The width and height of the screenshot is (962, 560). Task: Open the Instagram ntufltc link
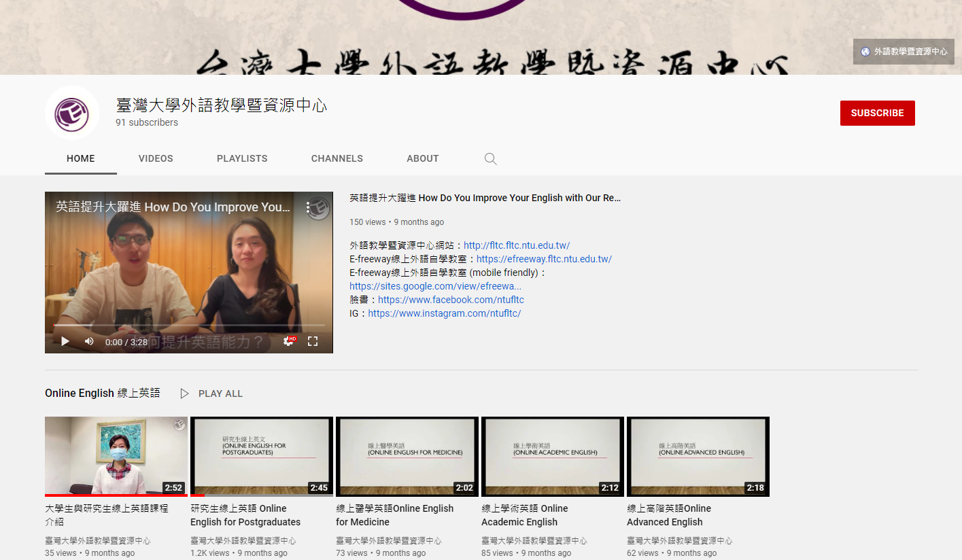(x=445, y=313)
